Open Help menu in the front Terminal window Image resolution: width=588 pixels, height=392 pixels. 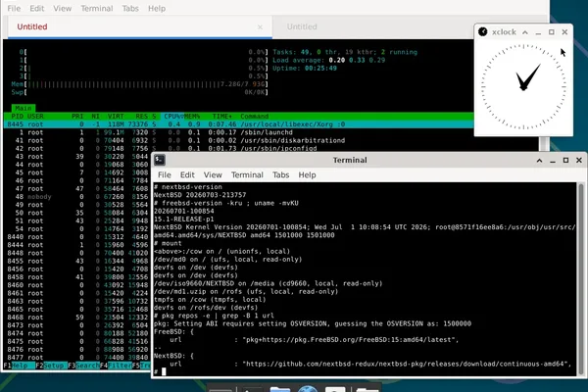pyautogui.click(x=307, y=174)
